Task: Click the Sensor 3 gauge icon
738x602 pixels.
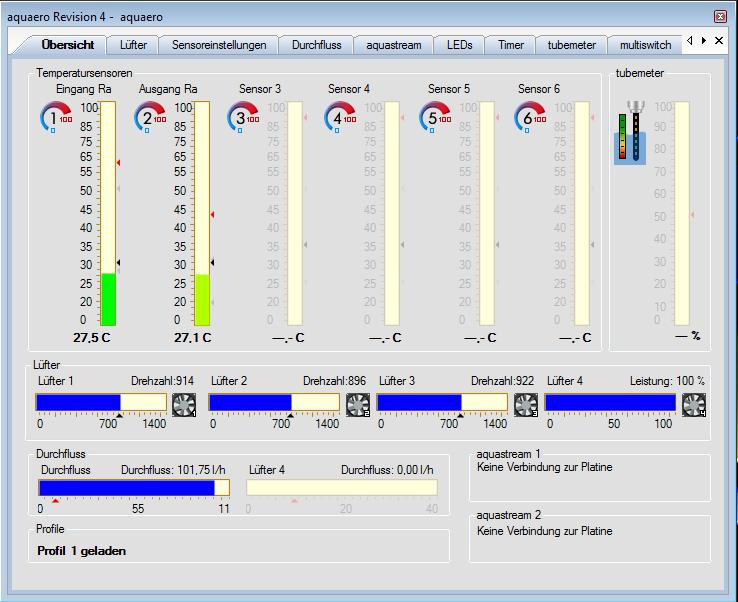Action: (x=243, y=118)
